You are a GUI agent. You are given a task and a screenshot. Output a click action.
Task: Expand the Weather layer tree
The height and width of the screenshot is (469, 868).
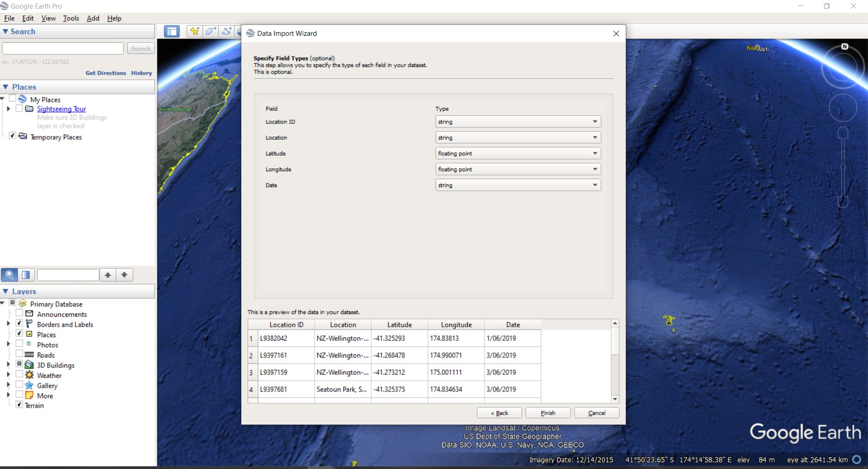[8, 375]
